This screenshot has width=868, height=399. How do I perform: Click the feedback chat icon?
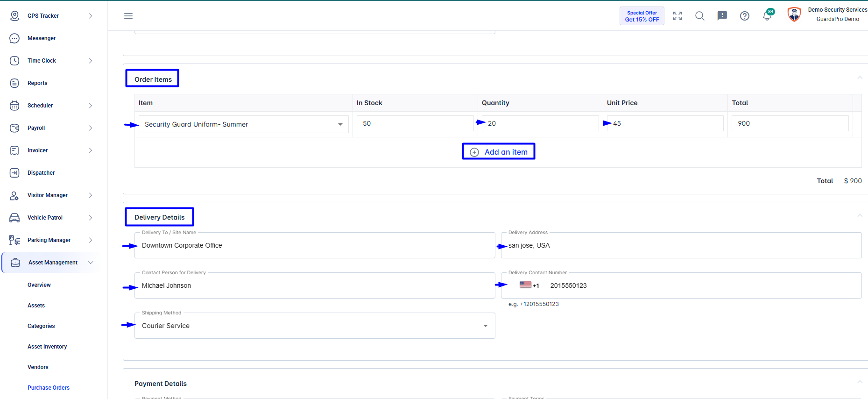[x=722, y=16]
